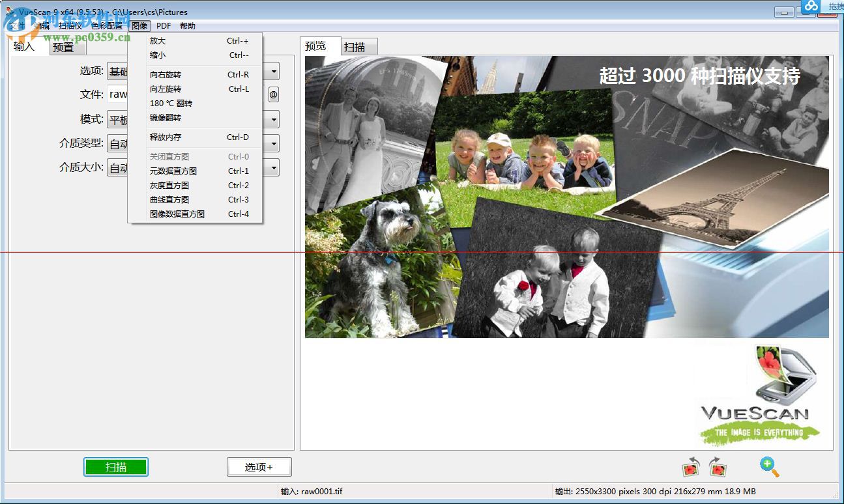Click status text 输入: raw0001.tif
This screenshot has width=844, height=504.
click(312, 492)
